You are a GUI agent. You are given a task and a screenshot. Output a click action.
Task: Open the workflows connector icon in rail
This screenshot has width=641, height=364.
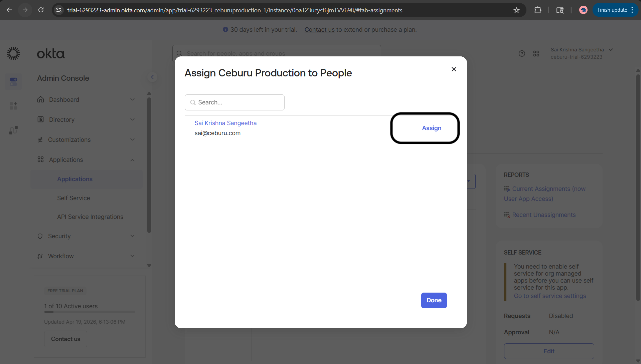(13, 130)
